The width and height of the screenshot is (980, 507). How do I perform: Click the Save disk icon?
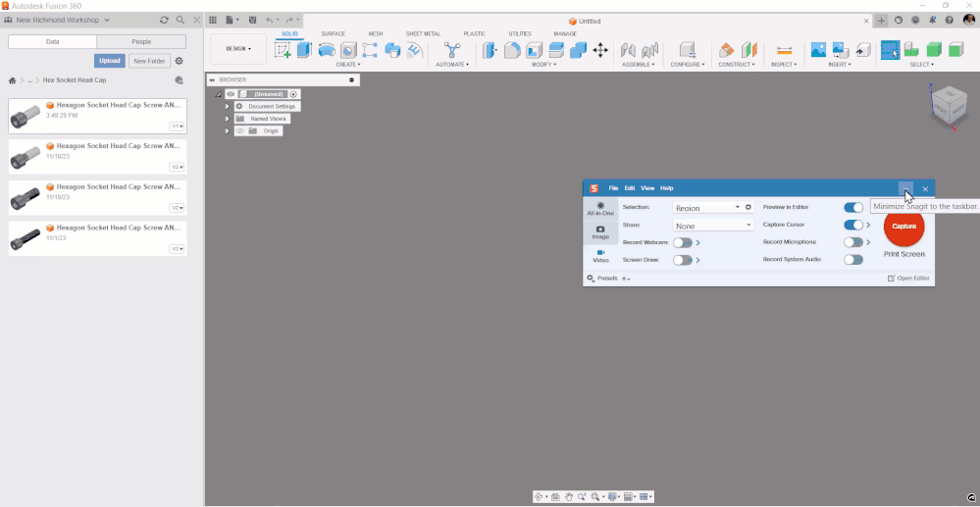[x=252, y=20]
